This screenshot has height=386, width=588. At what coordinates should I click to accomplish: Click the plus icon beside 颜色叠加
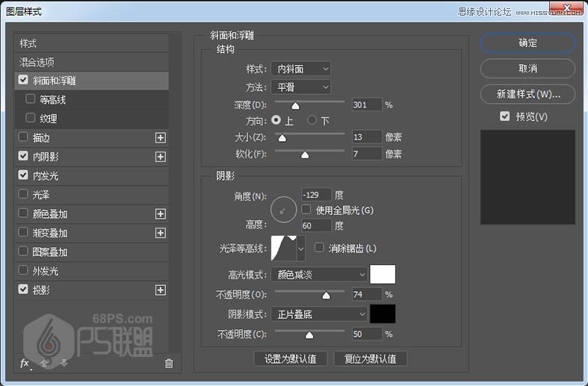[161, 214]
